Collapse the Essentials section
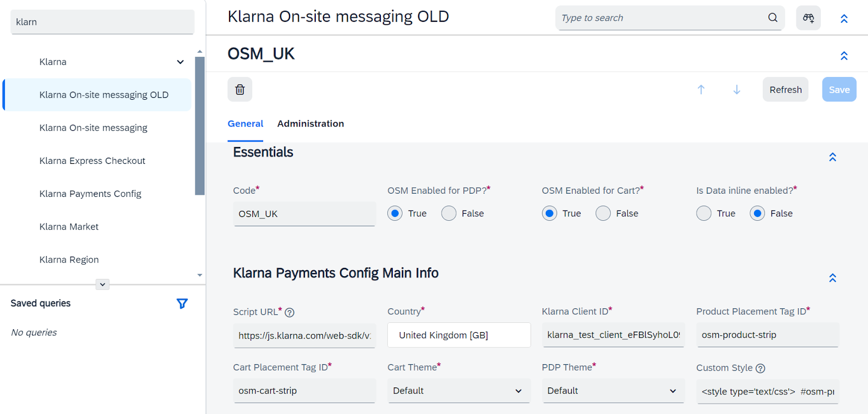Screen dimensions: 868x414 click(x=833, y=157)
